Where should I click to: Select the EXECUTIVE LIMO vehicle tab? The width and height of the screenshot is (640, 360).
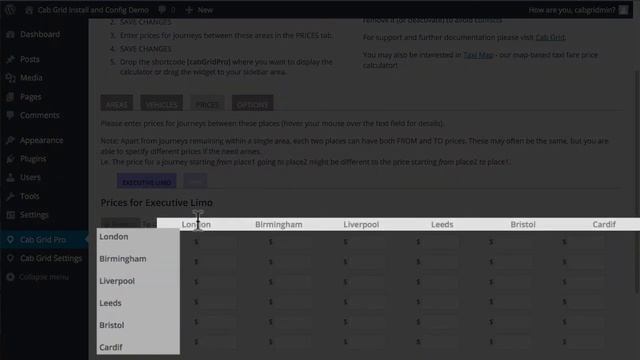(147, 181)
